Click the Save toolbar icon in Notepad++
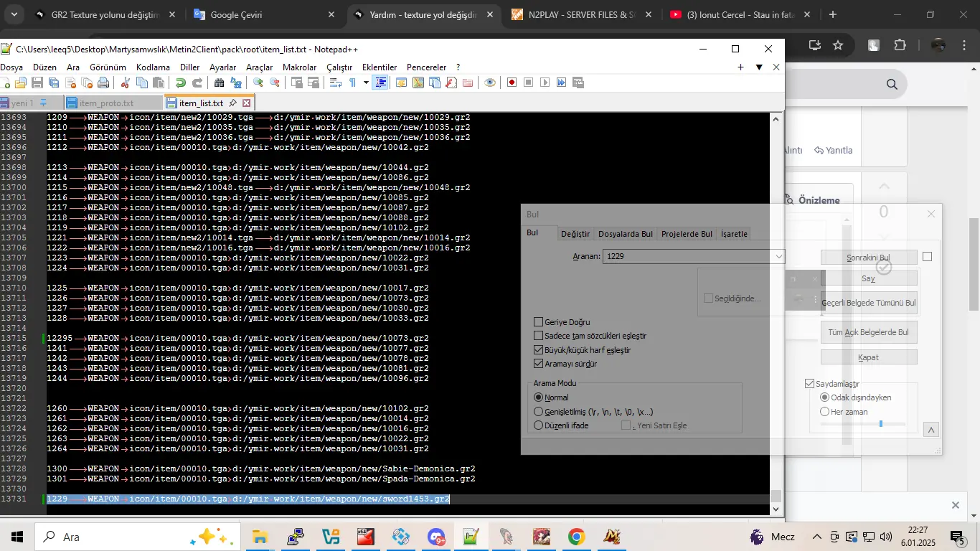 point(37,83)
